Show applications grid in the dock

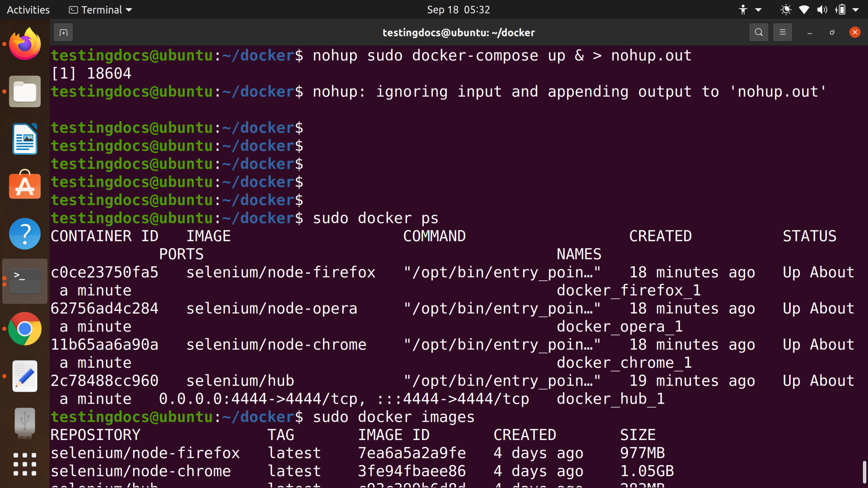pyautogui.click(x=25, y=464)
